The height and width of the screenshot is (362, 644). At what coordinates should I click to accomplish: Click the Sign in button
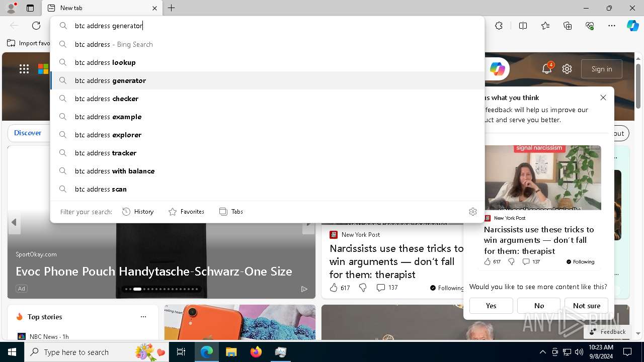tap(602, 69)
